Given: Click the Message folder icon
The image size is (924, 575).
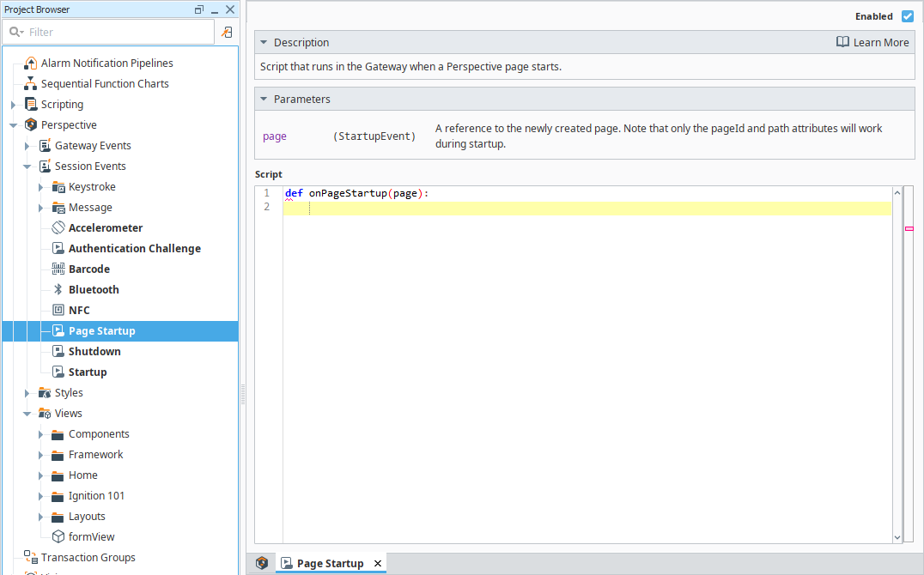Looking at the screenshot, I should pos(58,208).
